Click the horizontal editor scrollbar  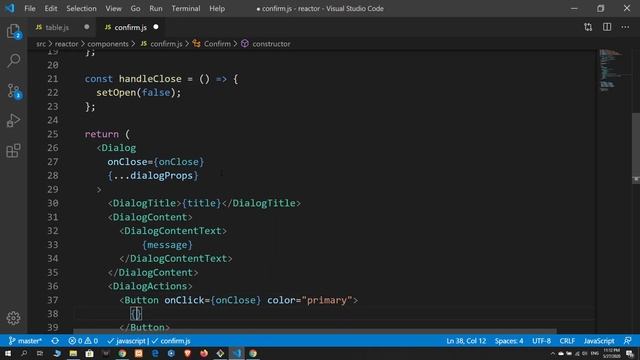(314, 331)
